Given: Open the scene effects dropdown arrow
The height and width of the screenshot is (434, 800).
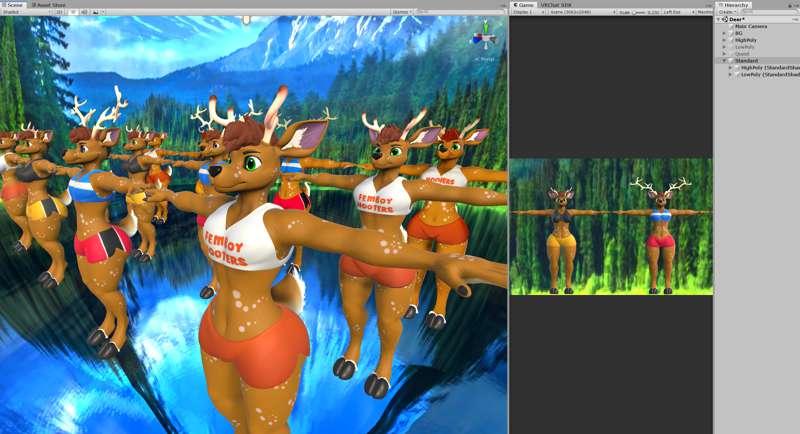Looking at the screenshot, I should [103, 12].
